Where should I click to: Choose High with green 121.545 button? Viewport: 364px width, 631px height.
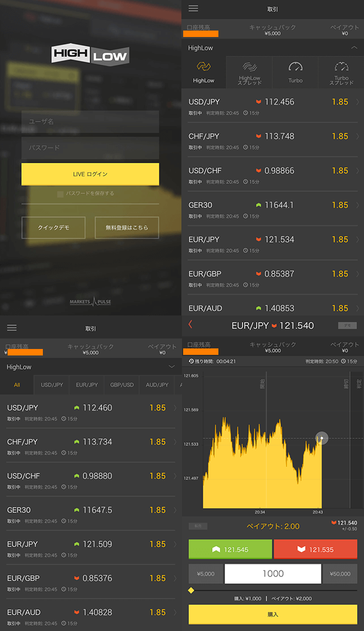pyautogui.click(x=230, y=549)
